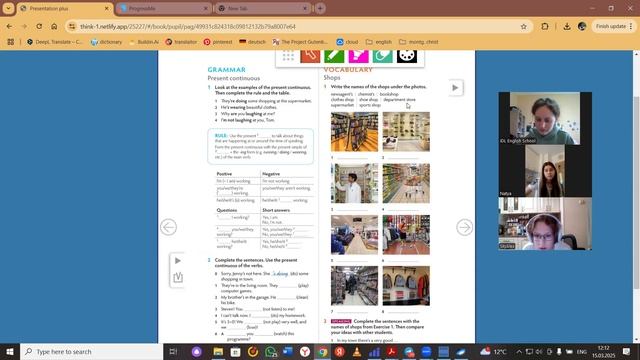This screenshot has height=360, width=640.
Task: Open the bookmarks apps grid icon
Action: 11,42
